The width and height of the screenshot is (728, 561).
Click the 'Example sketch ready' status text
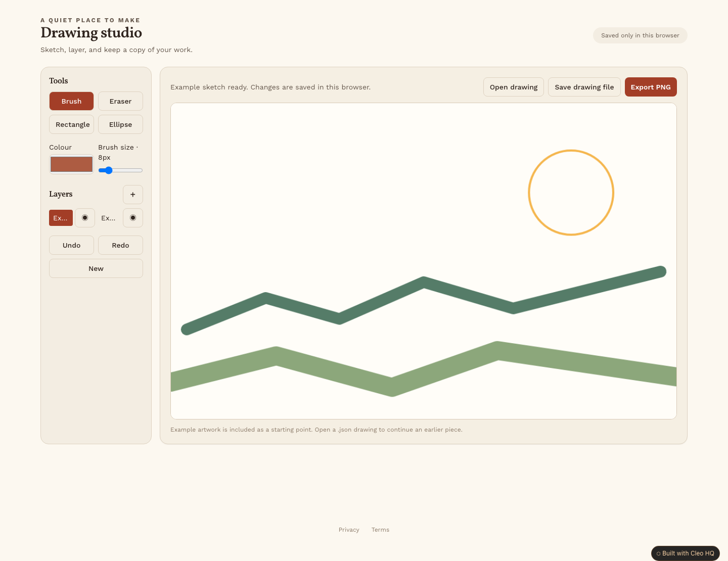pos(270,87)
